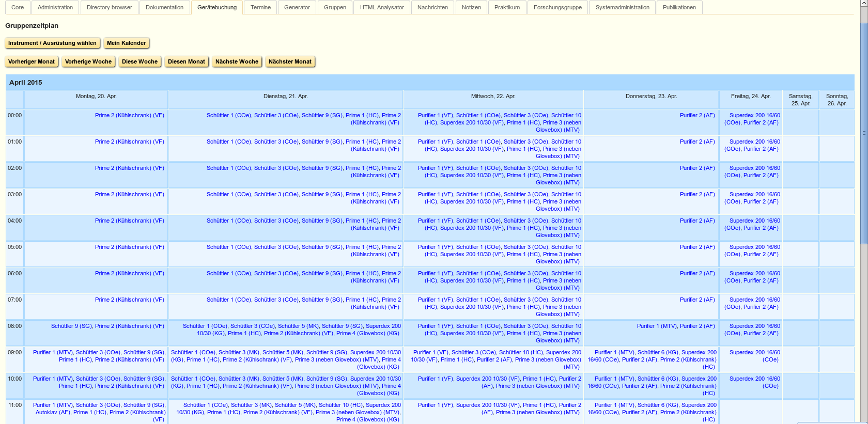The image size is (868, 424).
Task: Click Instrument / Ausrüstung wählen button
Action: pos(52,43)
